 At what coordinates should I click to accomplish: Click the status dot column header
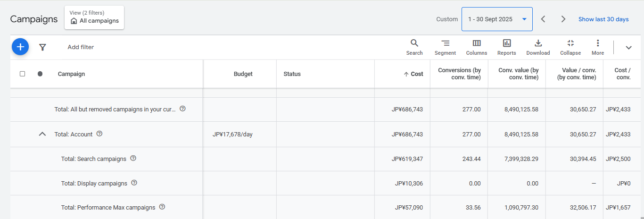tap(40, 74)
